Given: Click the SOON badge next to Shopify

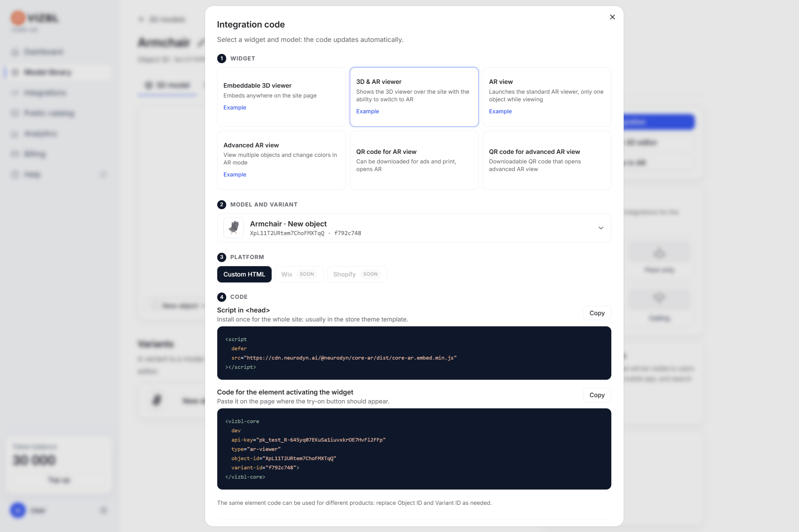Looking at the screenshot, I should point(370,274).
